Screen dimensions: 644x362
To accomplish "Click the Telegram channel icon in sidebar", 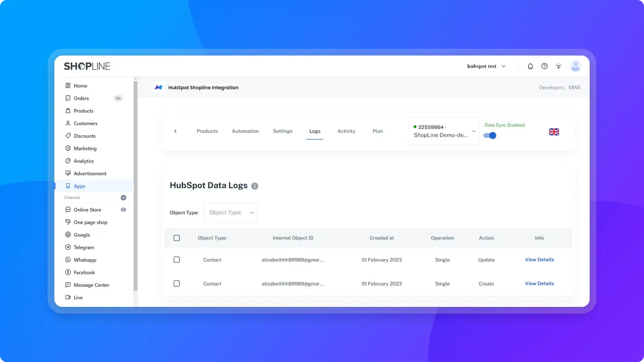I will tap(68, 247).
